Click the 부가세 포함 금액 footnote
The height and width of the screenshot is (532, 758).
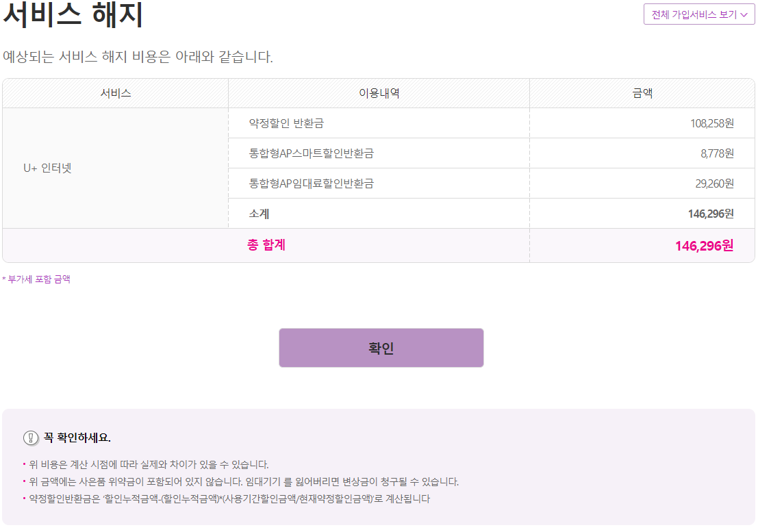(x=38, y=279)
